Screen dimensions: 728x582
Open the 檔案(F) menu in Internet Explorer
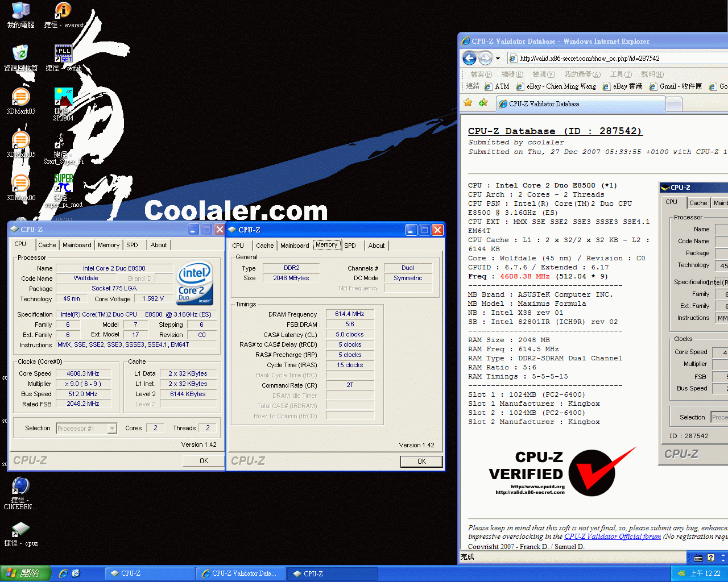click(481, 74)
